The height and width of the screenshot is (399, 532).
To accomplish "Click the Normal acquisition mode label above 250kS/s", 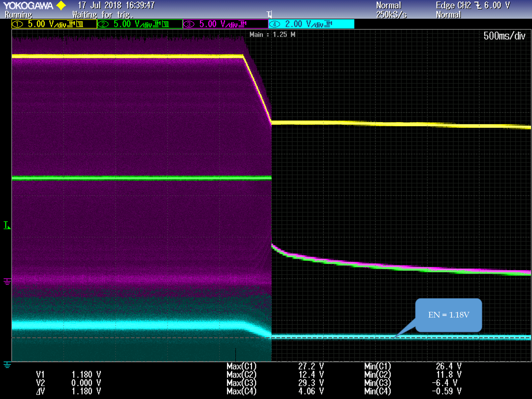I will (x=388, y=5).
